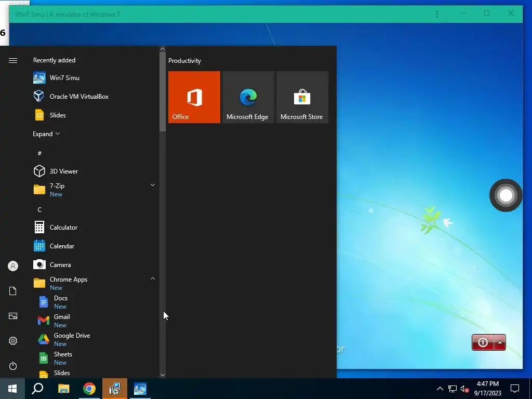Click the Office tile
Screen dimensions: 532x399
coord(194,97)
